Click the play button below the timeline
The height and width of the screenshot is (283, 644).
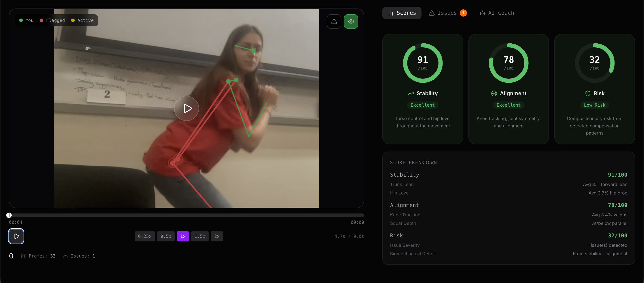click(16, 236)
